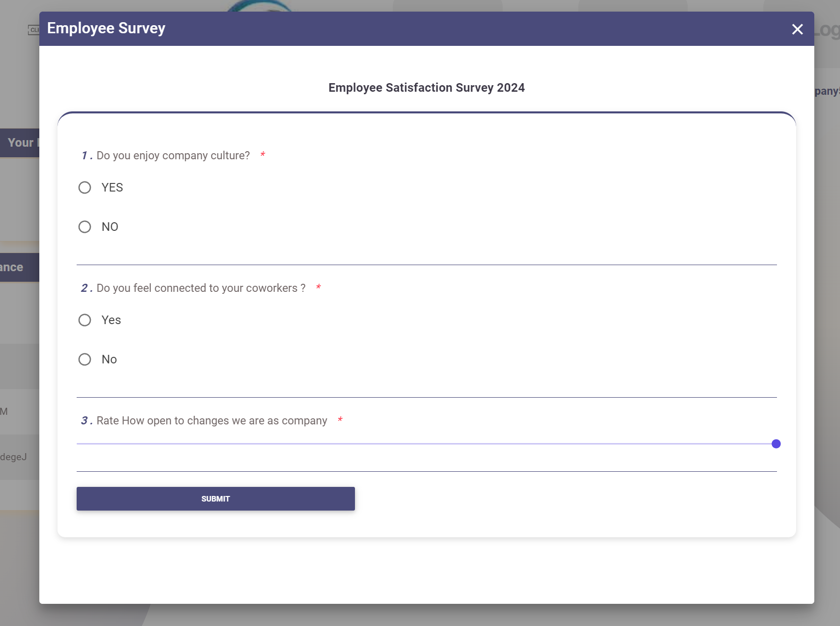The image size is (840, 626).
Task: Select the YES radio button for question 1
Action: [x=85, y=187]
